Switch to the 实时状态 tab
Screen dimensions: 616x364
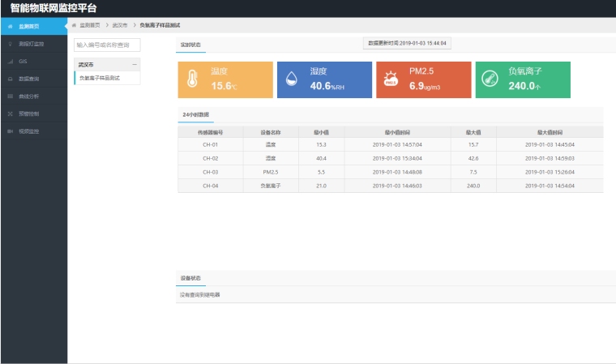click(x=190, y=45)
